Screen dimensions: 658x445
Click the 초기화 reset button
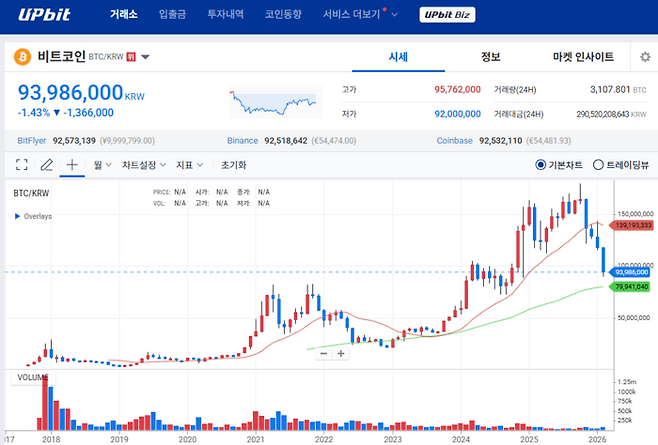tap(234, 164)
